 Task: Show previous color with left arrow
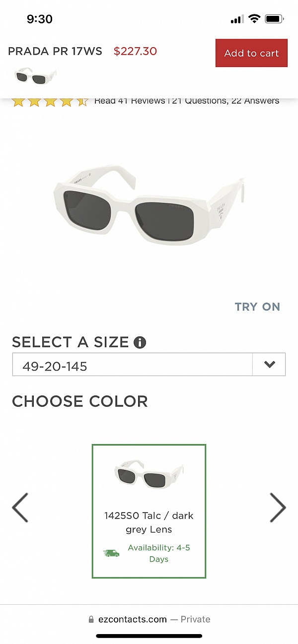[20, 507]
